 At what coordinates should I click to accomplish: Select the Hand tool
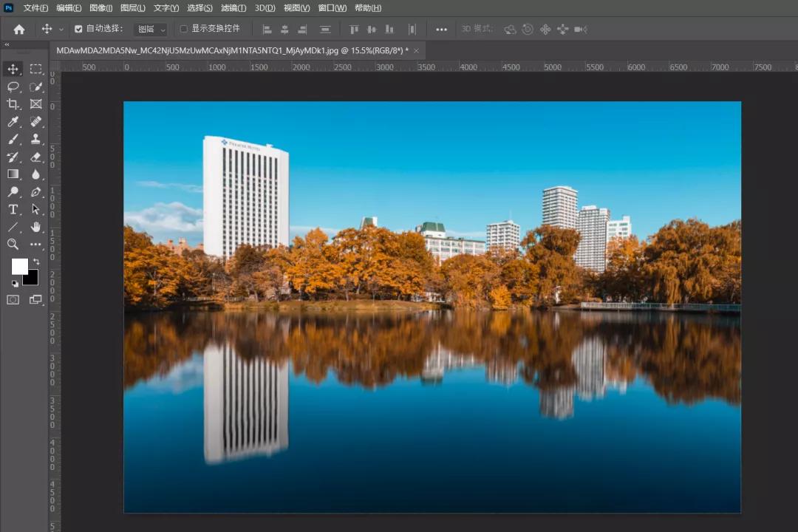click(x=35, y=227)
